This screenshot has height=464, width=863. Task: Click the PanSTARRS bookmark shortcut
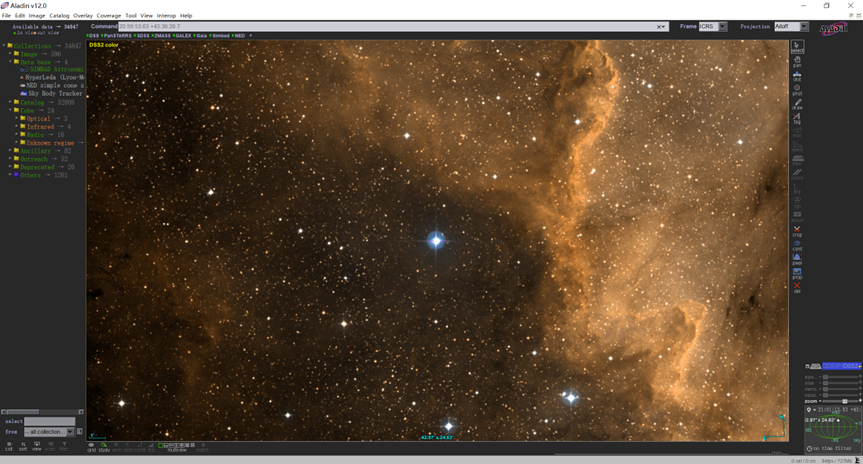(117, 36)
